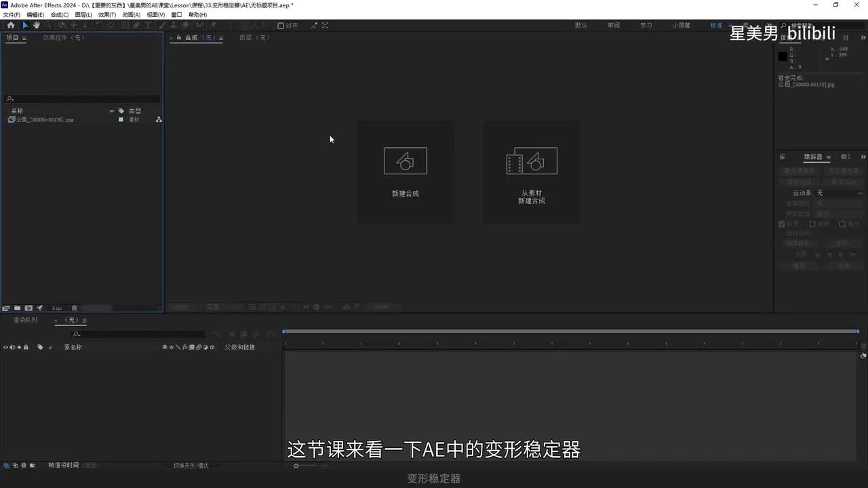The width and height of the screenshot is (868, 488).
Task: Click the eye video column header in timeline
Action: (x=5, y=347)
